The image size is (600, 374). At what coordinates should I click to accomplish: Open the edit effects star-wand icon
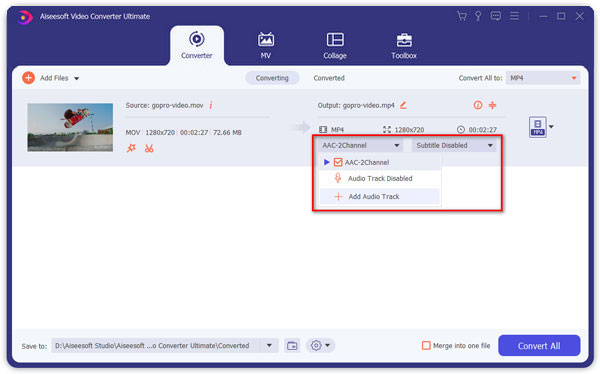[x=131, y=148]
